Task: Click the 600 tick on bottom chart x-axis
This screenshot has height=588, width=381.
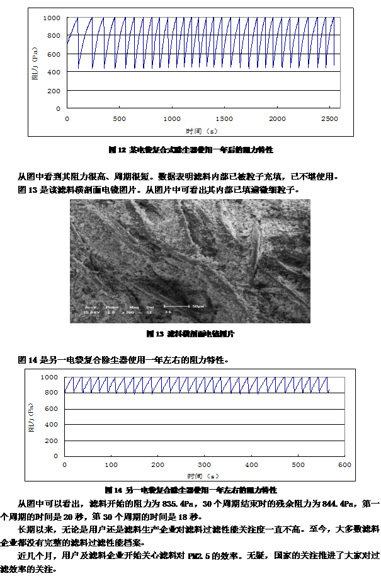Action: (x=344, y=464)
